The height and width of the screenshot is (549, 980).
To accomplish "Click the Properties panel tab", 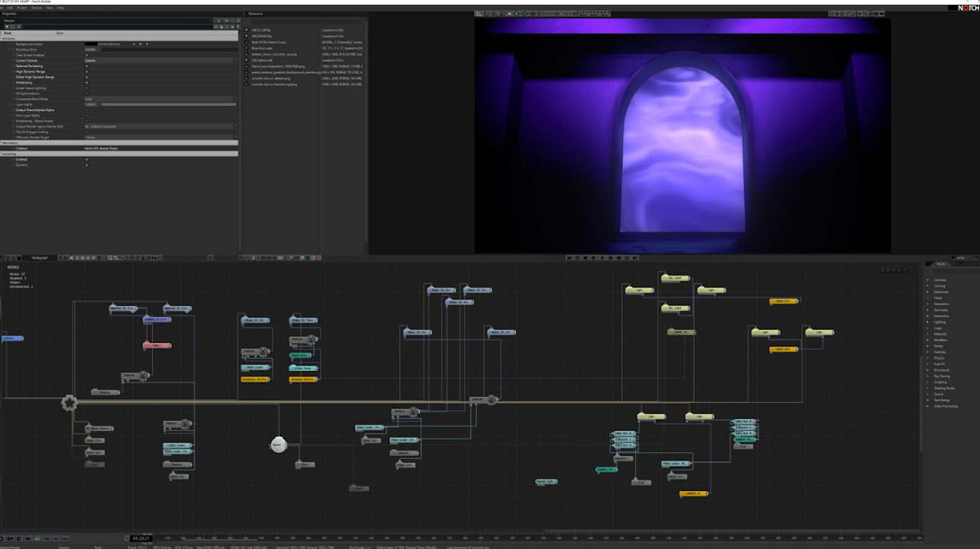I will point(10,14).
